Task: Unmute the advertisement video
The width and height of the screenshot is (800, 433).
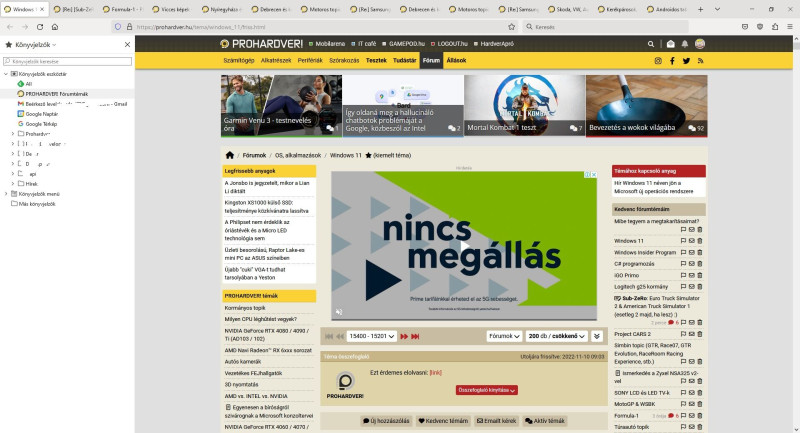Action: click(x=339, y=312)
